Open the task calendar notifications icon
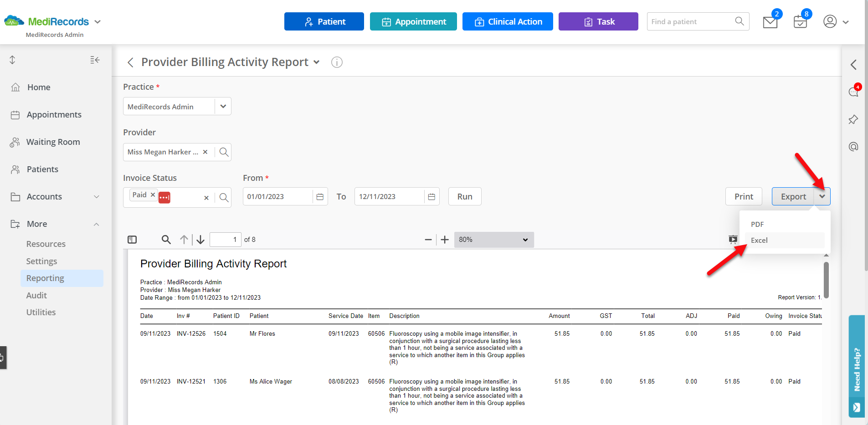The width and height of the screenshot is (868, 425). [800, 22]
